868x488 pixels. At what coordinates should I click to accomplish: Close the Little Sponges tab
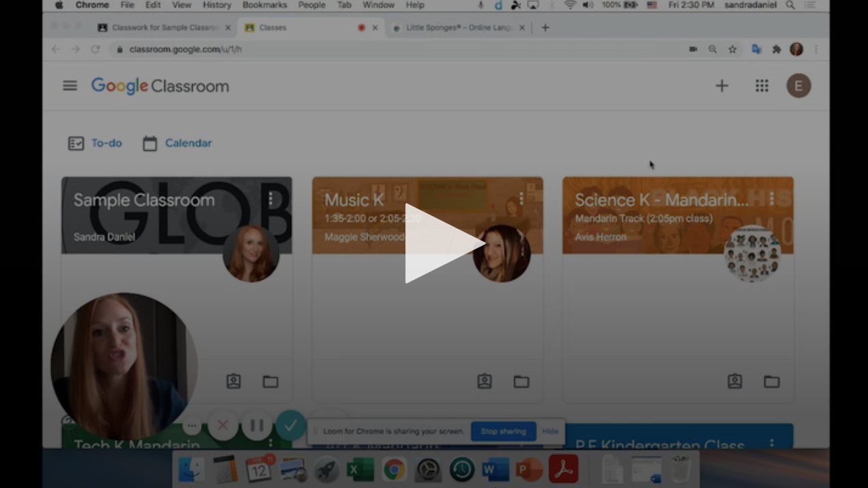coord(522,28)
